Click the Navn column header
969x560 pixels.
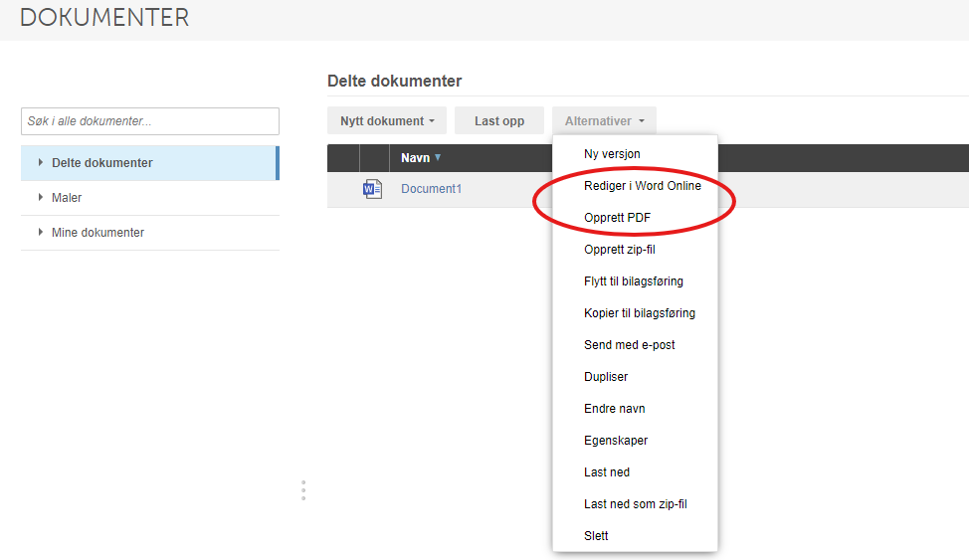click(x=415, y=157)
